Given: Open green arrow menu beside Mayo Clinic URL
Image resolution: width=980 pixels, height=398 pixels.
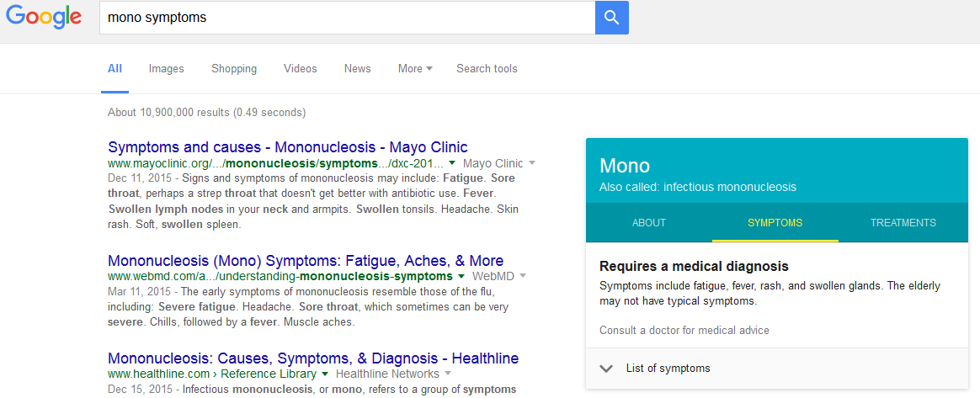Looking at the screenshot, I should tap(452, 164).
